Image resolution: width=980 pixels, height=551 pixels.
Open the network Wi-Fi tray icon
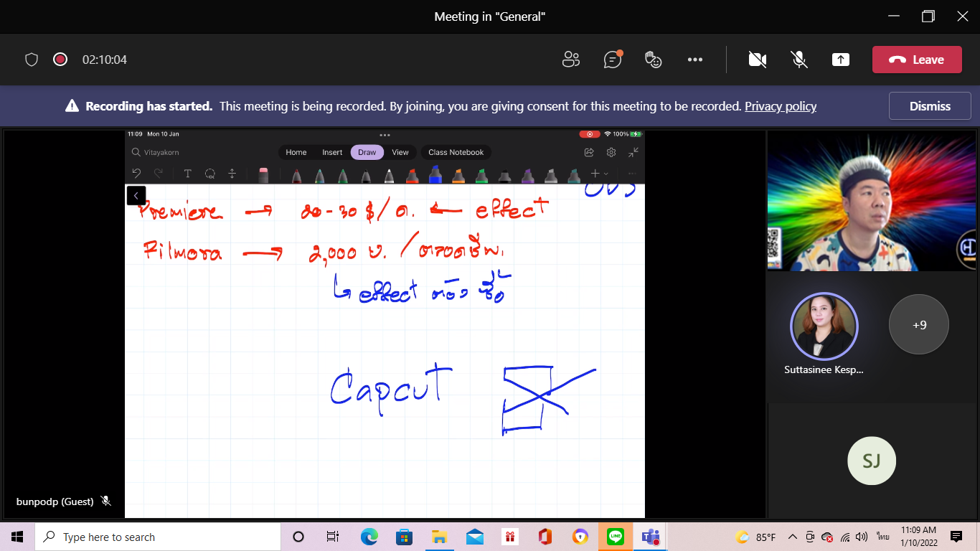pyautogui.click(x=845, y=537)
